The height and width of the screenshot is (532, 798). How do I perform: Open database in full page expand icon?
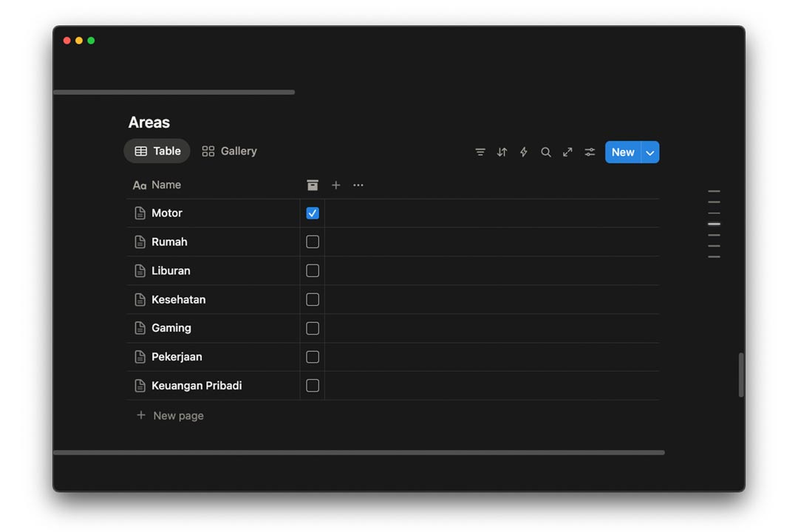tap(567, 152)
